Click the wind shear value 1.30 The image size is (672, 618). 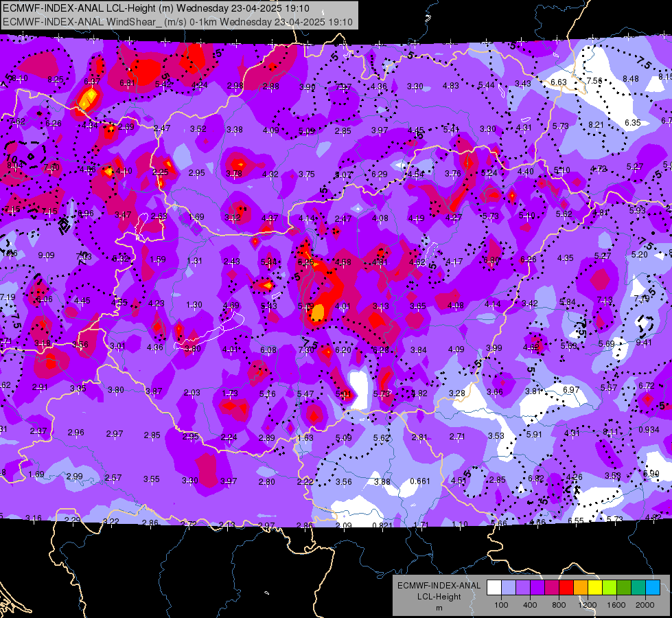(x=194, y=304)
